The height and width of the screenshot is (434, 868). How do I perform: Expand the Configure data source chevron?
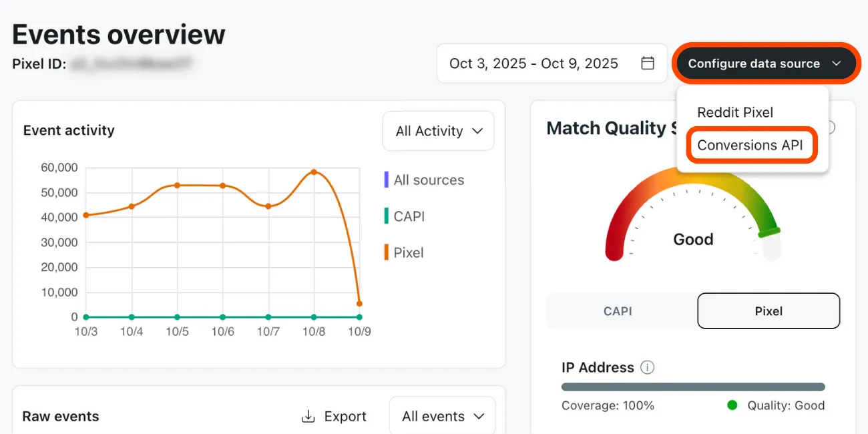tap(837, 63)
